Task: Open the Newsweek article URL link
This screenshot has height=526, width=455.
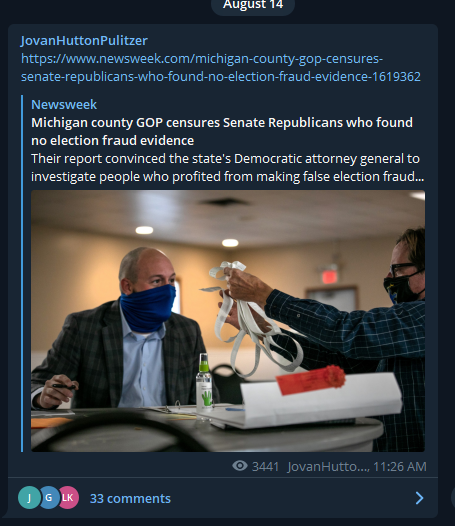Action: pyautogui.click(x=220, y=67)
